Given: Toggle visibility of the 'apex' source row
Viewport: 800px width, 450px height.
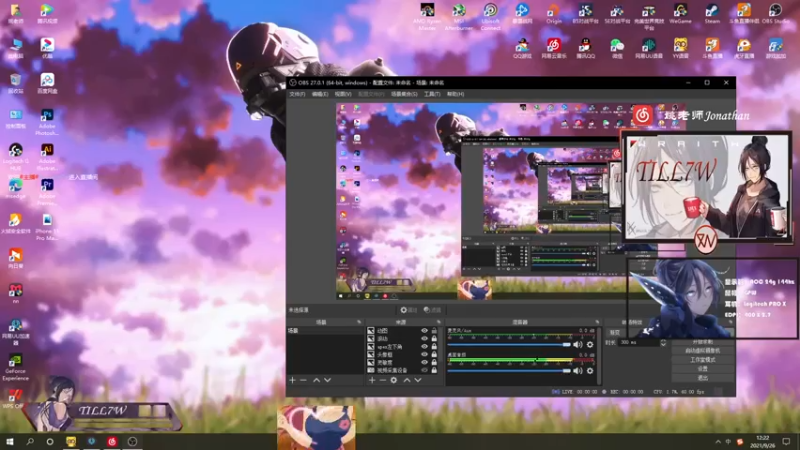Looking at the screenshot, I should [x=424, y=346].
